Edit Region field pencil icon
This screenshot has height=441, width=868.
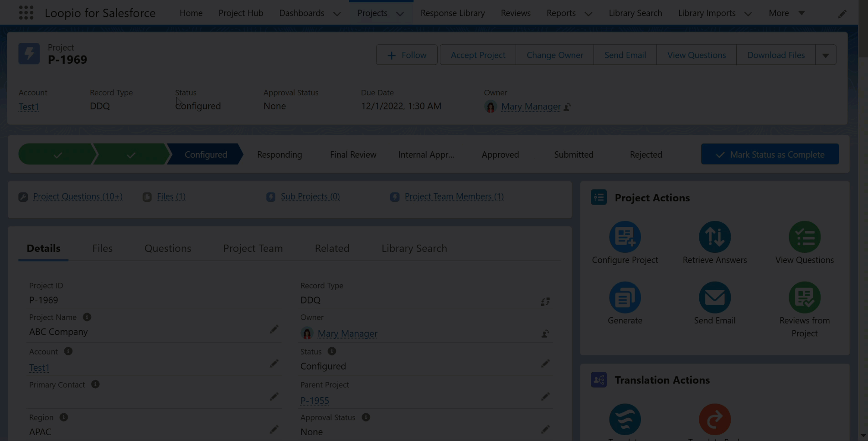(274, 430)
